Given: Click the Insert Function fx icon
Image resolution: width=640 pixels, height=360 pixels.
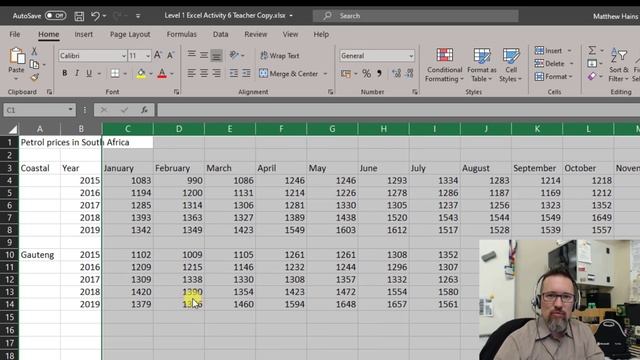Looking at the screenshot, I should [144, 110].
